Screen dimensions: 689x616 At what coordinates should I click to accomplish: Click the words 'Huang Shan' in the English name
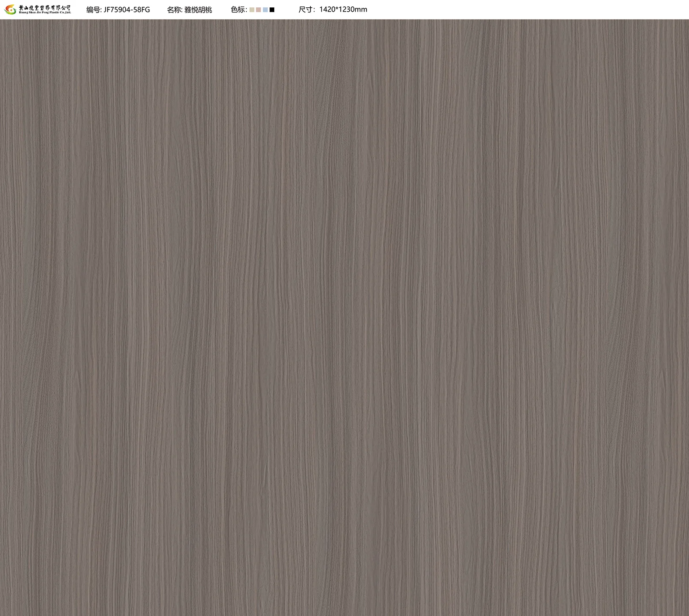coord(28,13)
